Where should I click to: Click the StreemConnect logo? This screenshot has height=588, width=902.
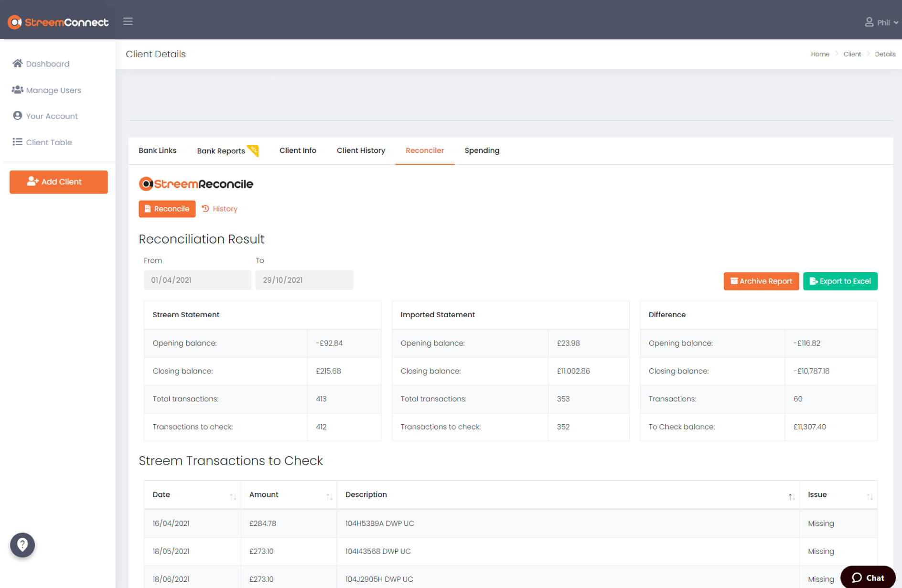point(58,22)
